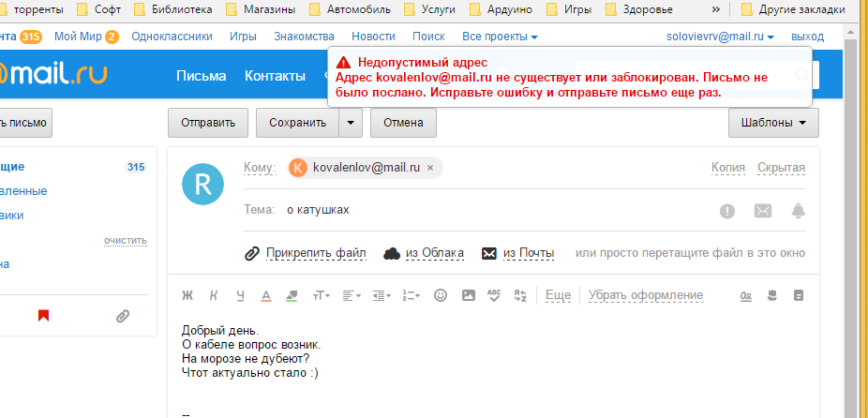Click the Кому label to open contacts
Viewport: 868px width, 418px height.
[260, 168]
